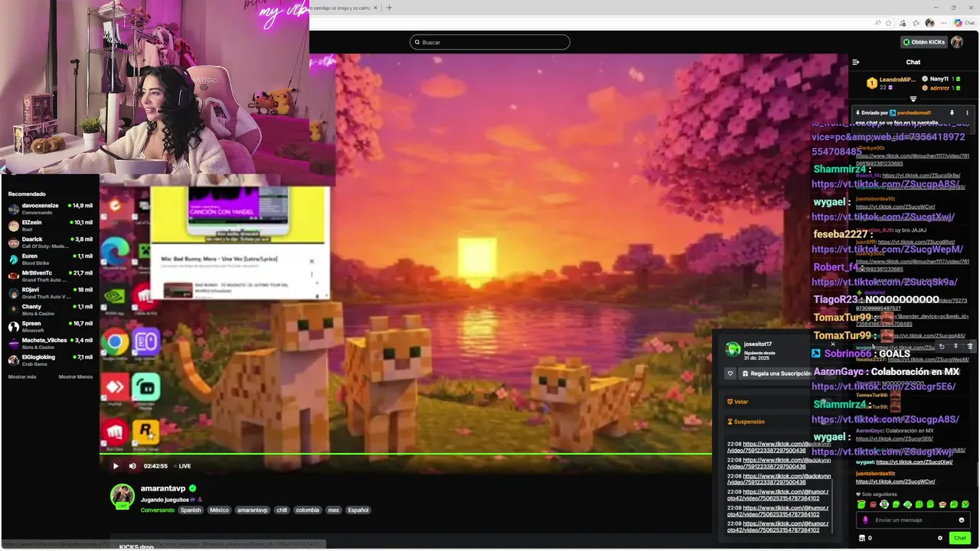Open Logi Options desktop icon in stream
The image size is (980, 551).
[145, 342]
